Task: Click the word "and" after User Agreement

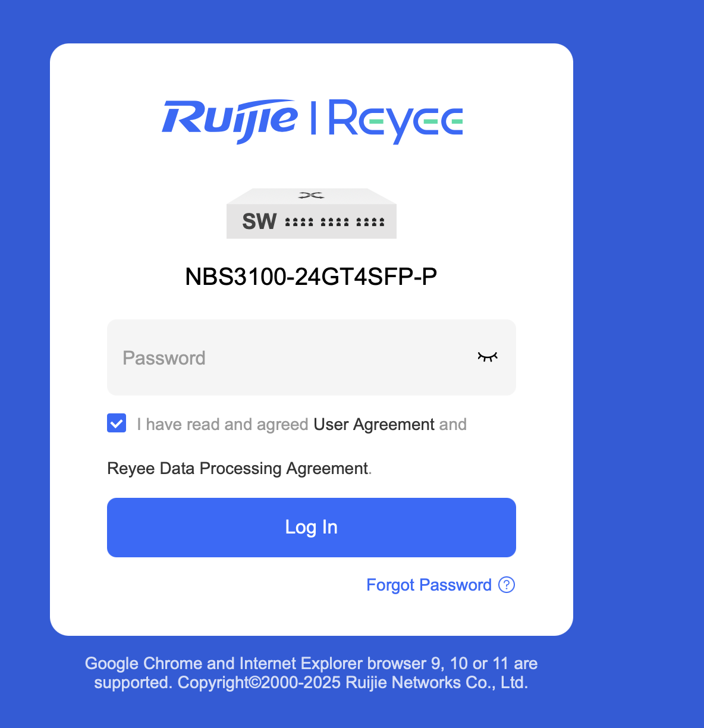Action: (452, 424)
